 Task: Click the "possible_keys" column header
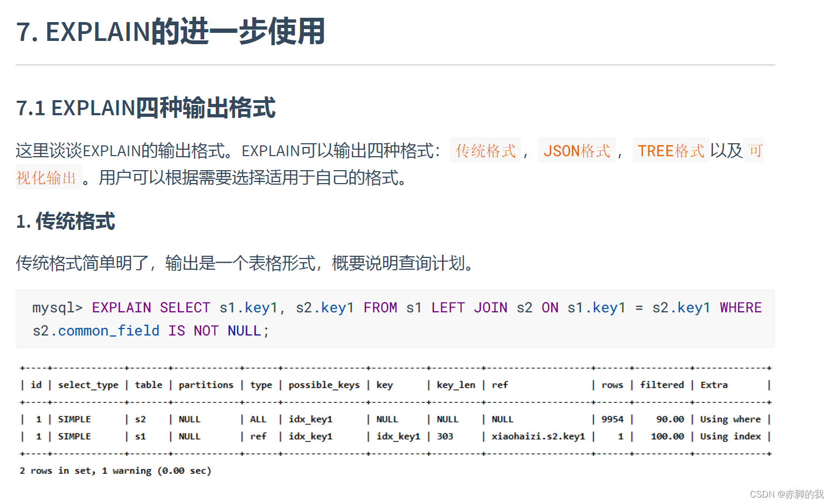click(x=324, y=385)
